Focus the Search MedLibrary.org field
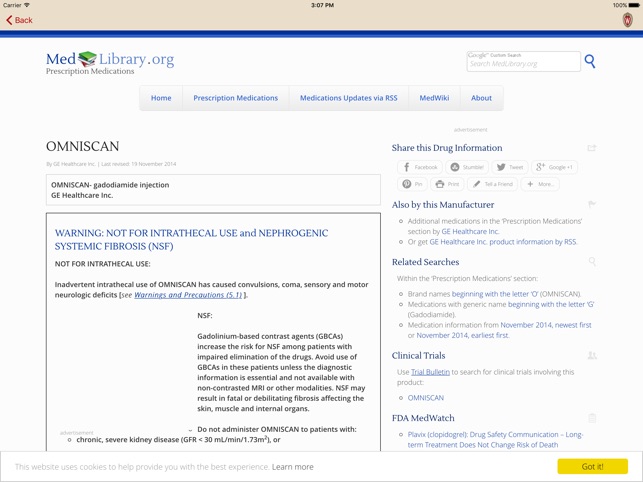643x482 pixels. (522, 64)
